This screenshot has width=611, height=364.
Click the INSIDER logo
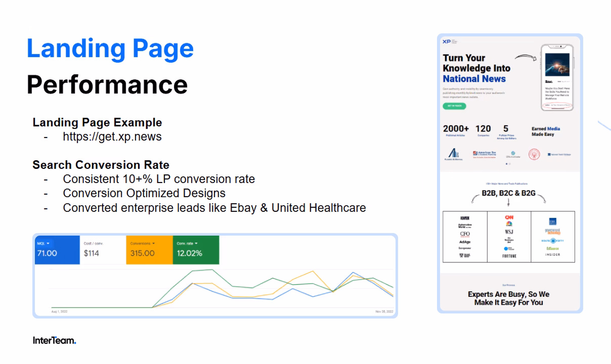click(552, 255)
